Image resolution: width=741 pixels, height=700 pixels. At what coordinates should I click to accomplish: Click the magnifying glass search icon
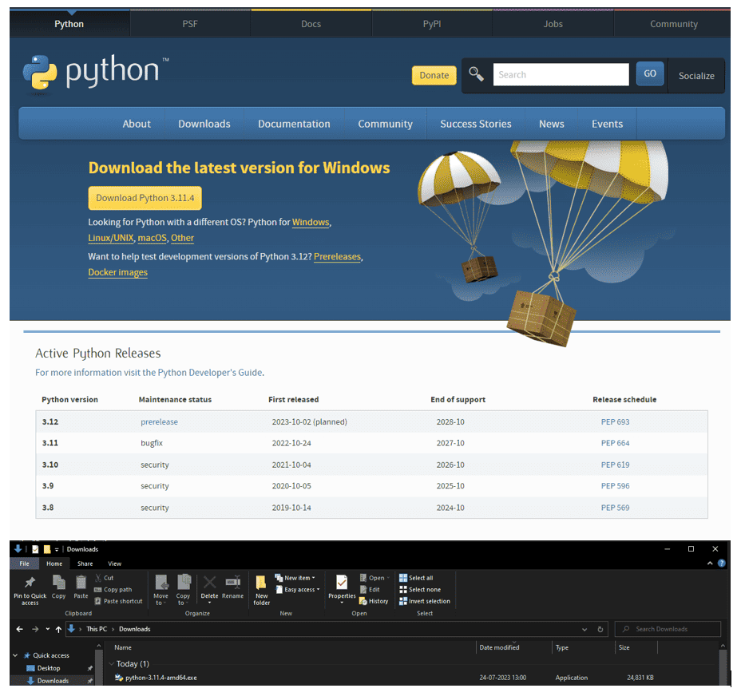[x=476, y=74]
